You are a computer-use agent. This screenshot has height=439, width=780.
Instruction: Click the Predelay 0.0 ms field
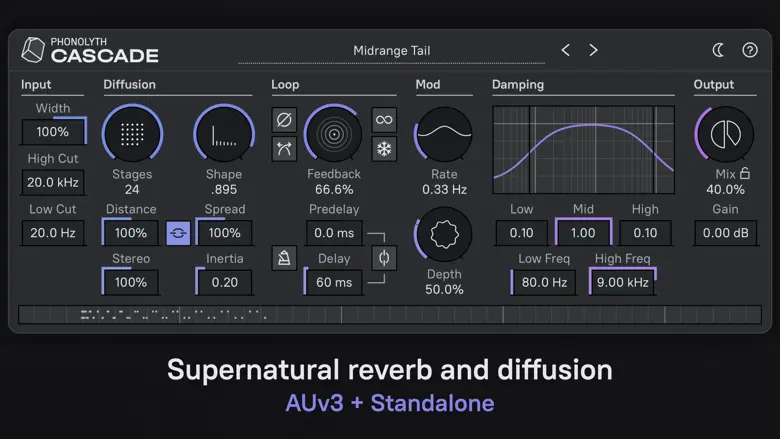[334, 233]
